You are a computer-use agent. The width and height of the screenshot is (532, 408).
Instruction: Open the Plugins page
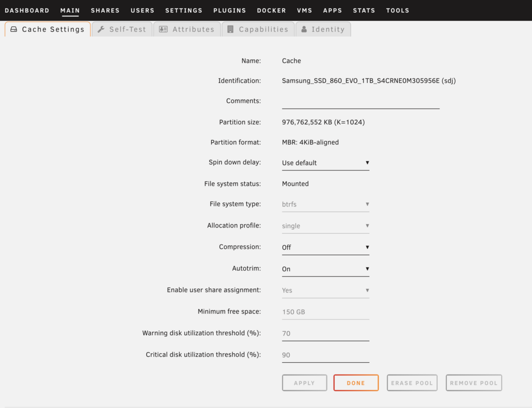(230, 11)
